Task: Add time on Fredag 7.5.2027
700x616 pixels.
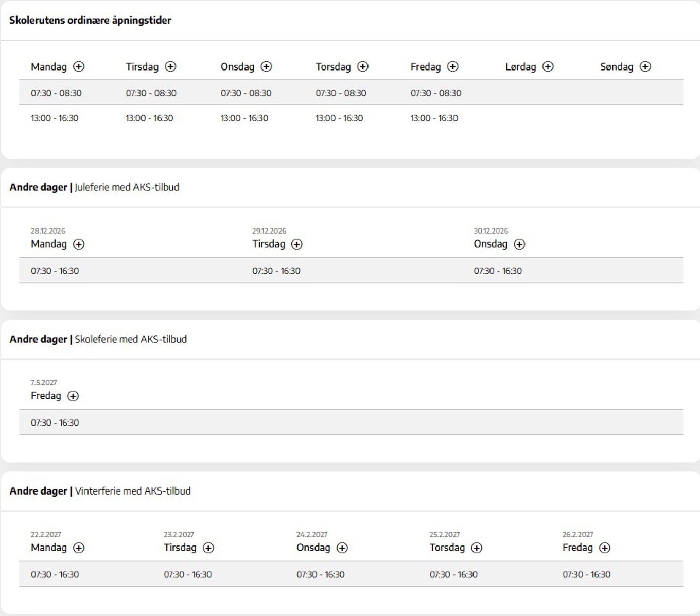Action: pos(73,396)
